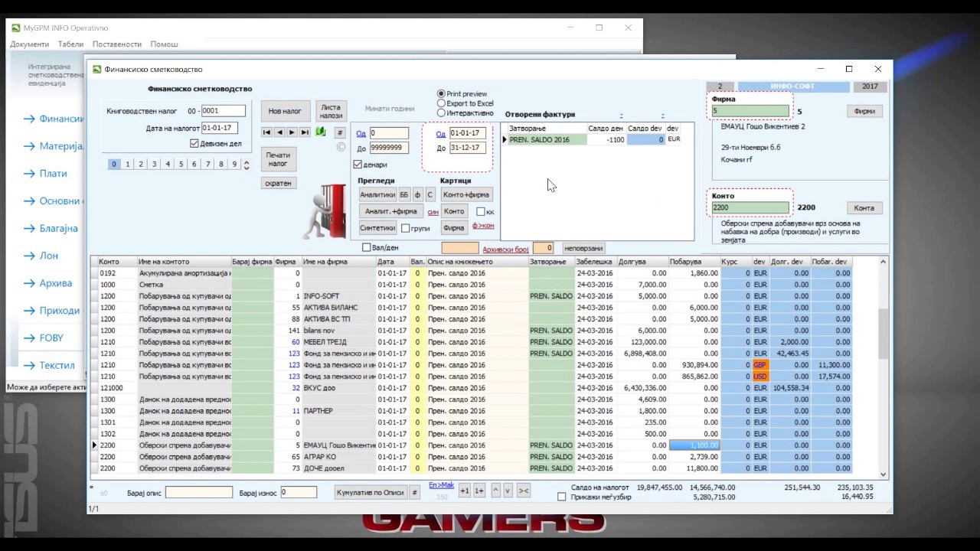This screenshot has width=980, height=551.
Task: Click the Аналитики button
Action: [377, 194]
